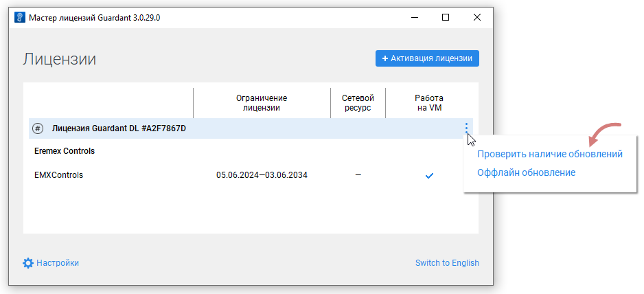The width and height of the screenshot is (644, 294).
Task: Maximize the Guardant license wizard window
Action: [x=445, y=17]
